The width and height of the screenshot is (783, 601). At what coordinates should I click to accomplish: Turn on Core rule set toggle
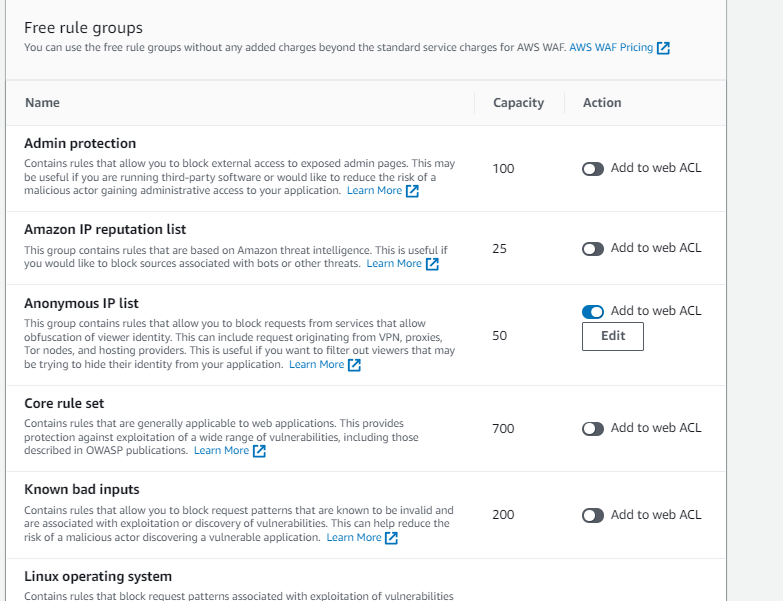(x=593, y=429)
